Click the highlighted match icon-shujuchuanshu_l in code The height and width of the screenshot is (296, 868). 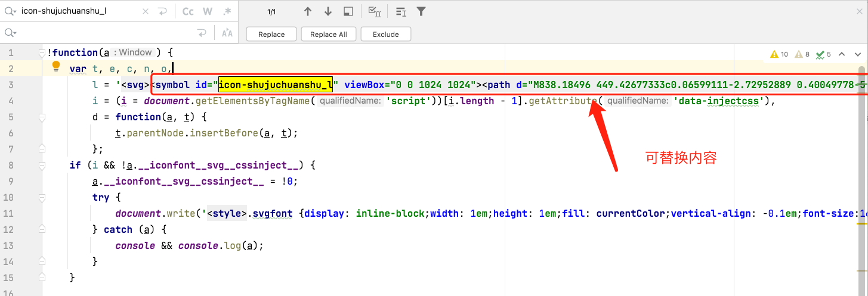point(275,85)
